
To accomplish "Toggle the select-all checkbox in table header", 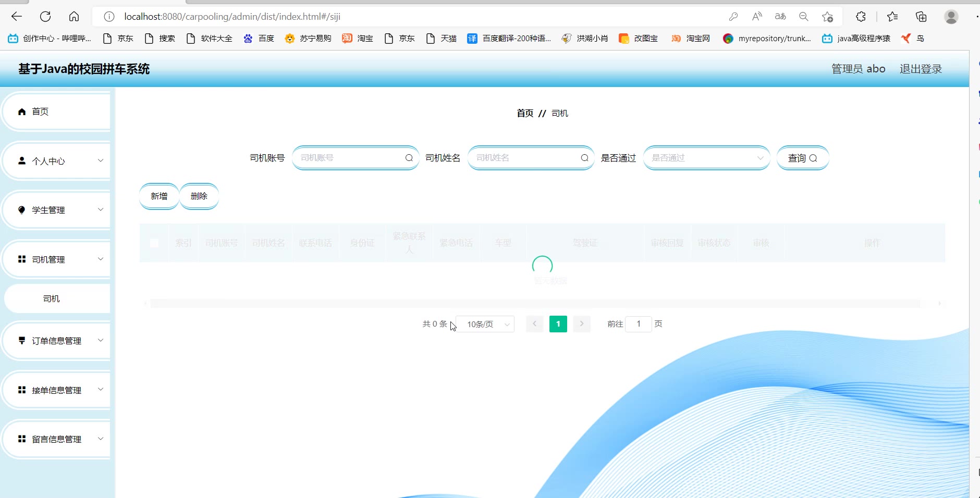I will coord(154,243).
